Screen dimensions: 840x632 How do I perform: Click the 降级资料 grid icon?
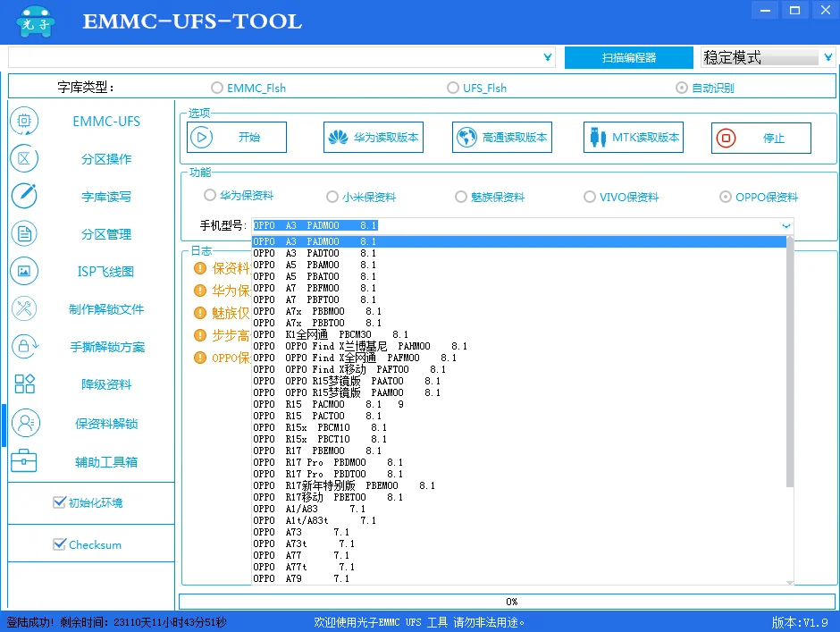tap(24, 384)
